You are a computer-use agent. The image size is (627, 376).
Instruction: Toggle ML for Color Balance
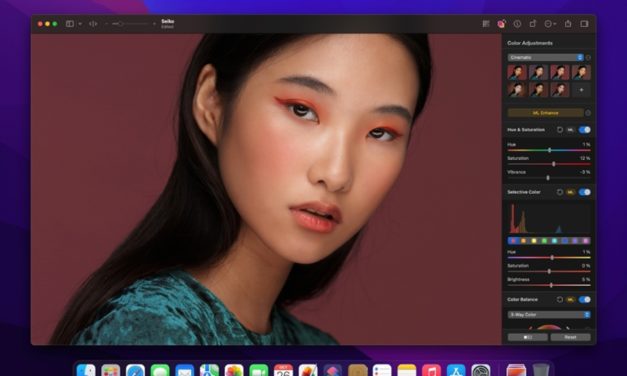(x=570, y=299)
